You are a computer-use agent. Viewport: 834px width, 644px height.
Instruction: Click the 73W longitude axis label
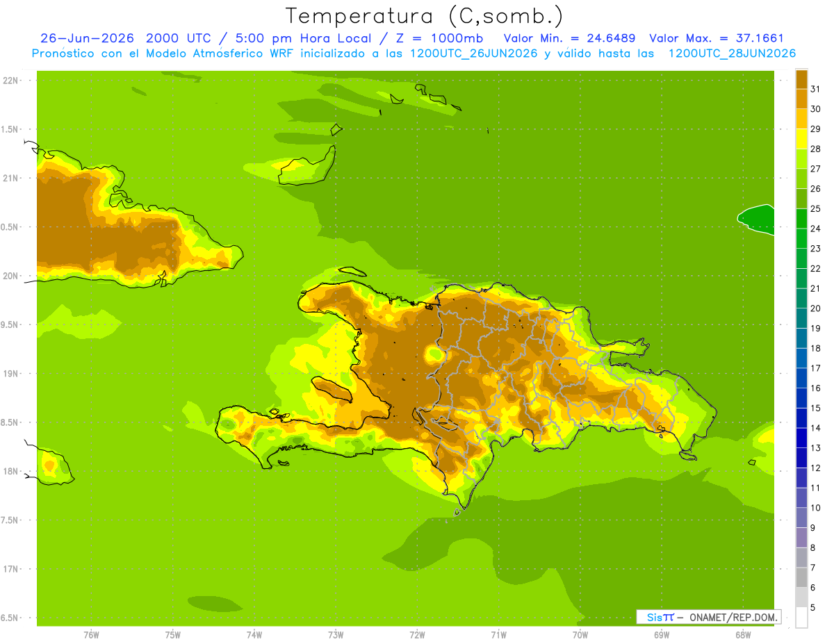point(336,635)
